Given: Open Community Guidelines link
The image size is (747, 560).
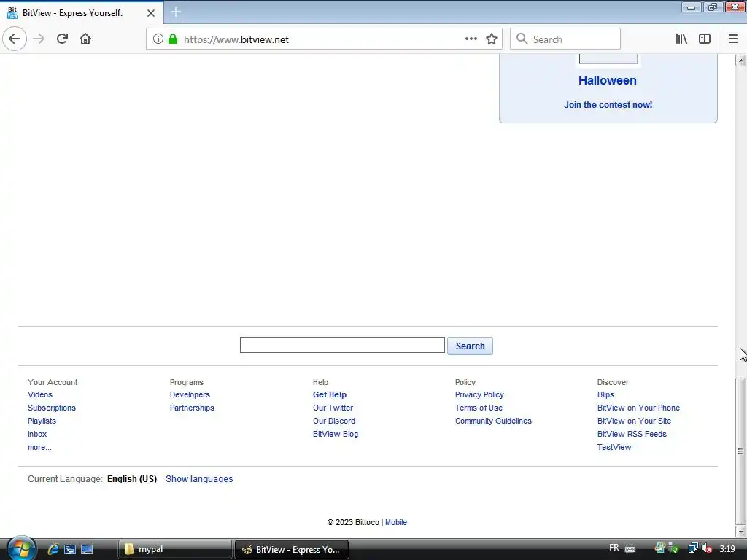Looking at the screenshot, I should [493, 421].
